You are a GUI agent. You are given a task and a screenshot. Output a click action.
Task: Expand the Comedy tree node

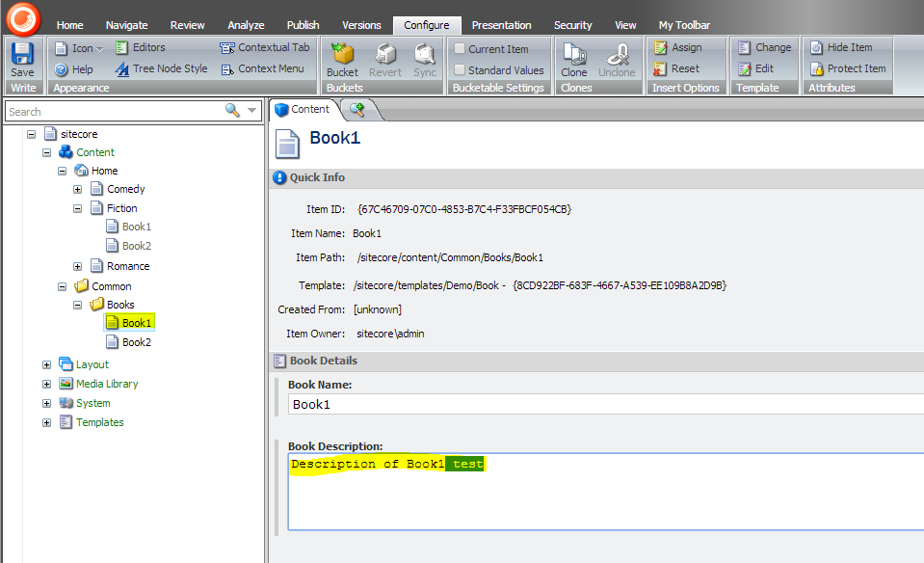click(x=77, y=189)
